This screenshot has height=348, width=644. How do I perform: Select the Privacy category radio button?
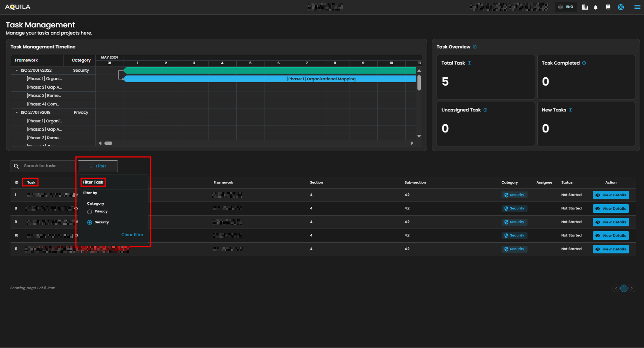click(x=89, y=212)
